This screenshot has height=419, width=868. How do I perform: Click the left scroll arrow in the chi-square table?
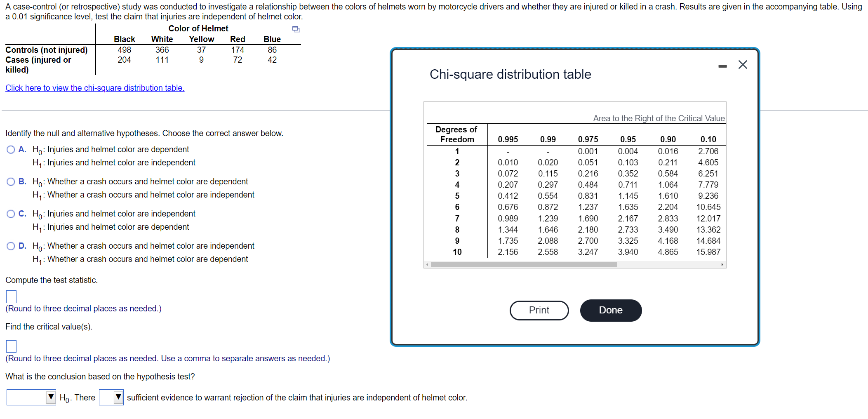426,264
